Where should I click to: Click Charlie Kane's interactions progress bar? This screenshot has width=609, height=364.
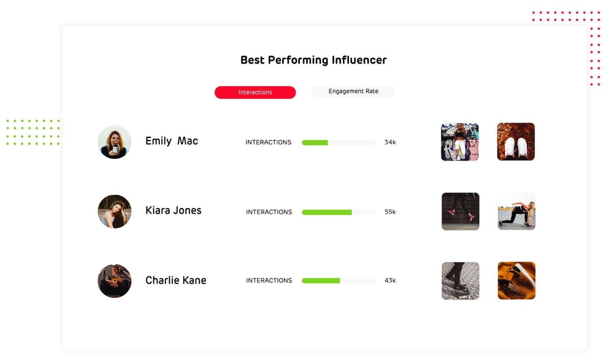coord(338,281)
